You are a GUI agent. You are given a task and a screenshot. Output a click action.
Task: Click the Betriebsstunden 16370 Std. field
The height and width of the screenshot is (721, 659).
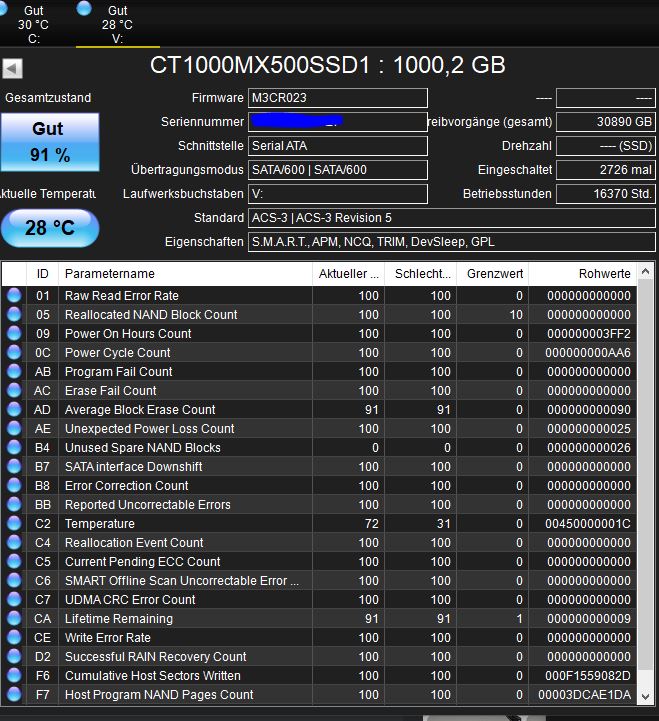(x=606, y=194)
